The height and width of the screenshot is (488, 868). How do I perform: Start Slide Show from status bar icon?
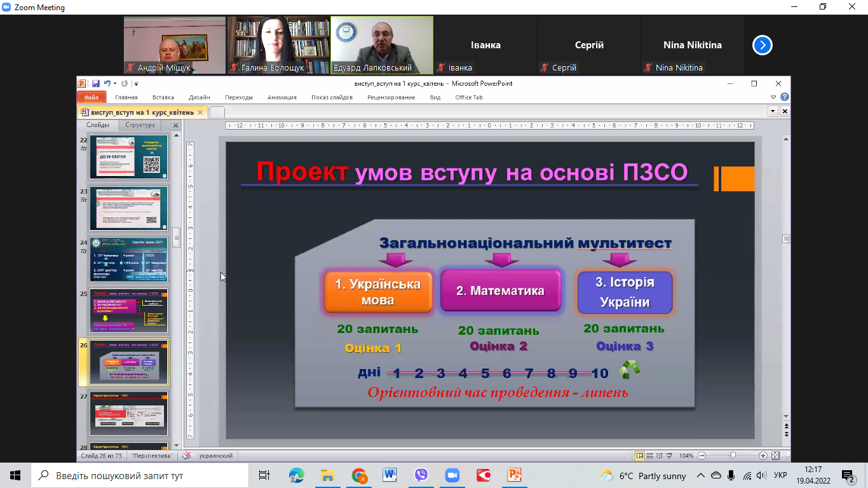(x=669, y=456)
